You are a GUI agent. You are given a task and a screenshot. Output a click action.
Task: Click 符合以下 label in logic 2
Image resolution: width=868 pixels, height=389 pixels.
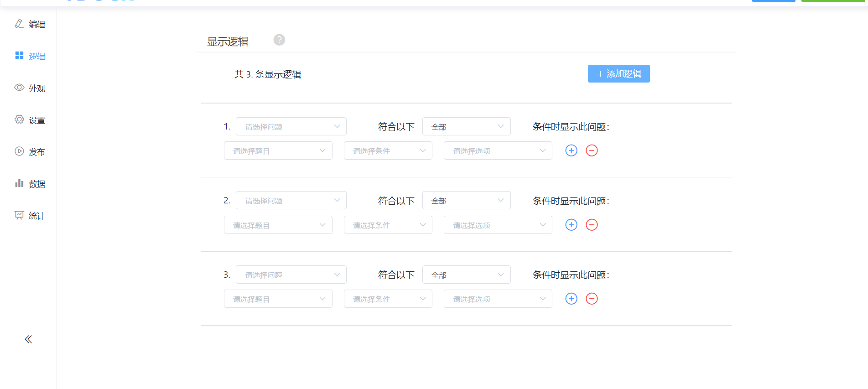(x=396, y=201)
